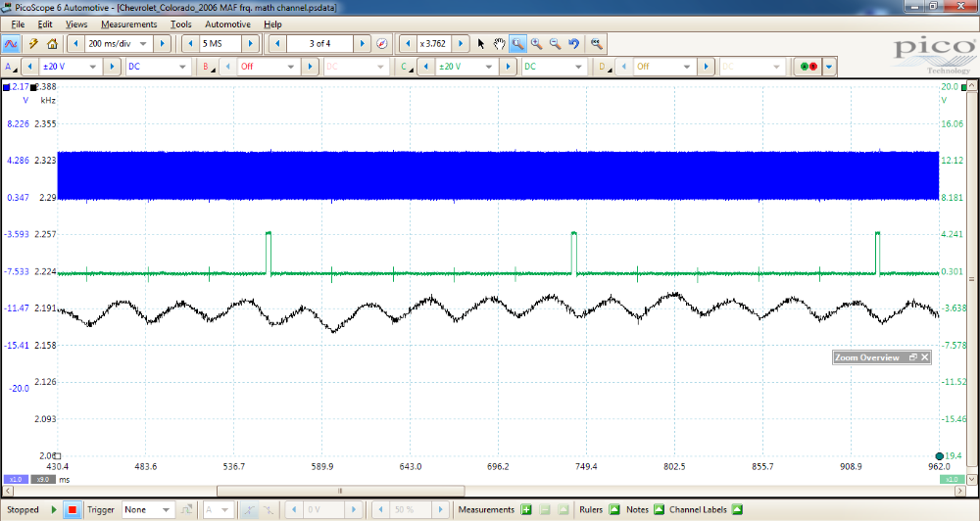This screenshot has height=521, width=980.
Task: Select the hand pan tool
Action: coord(499,44)
